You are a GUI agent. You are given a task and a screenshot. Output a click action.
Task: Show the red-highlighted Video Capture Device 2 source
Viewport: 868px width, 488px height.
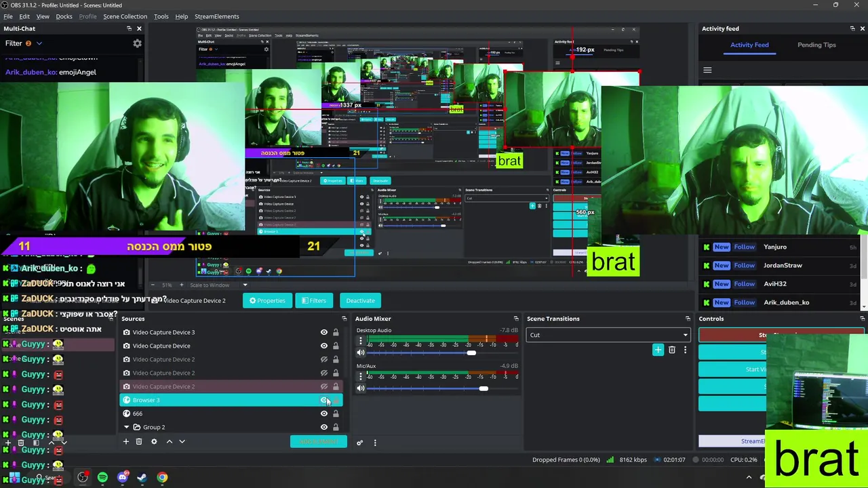[x=323, y=386]
